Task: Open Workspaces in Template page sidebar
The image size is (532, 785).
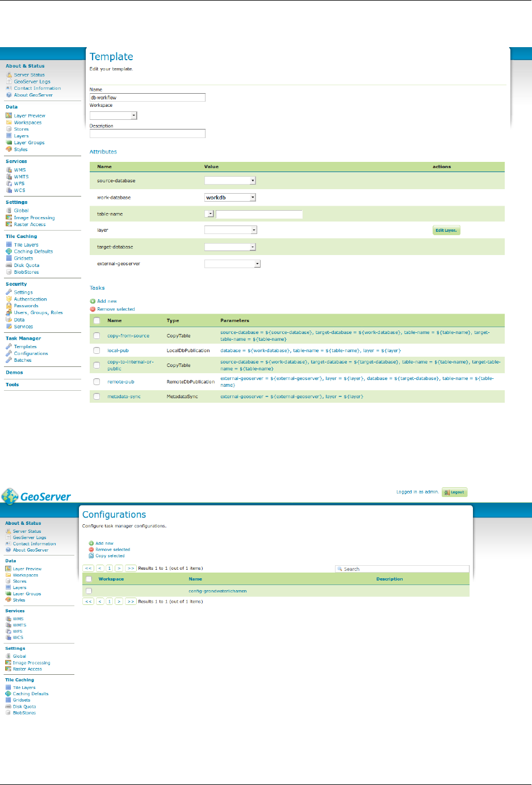Action: 28,122
